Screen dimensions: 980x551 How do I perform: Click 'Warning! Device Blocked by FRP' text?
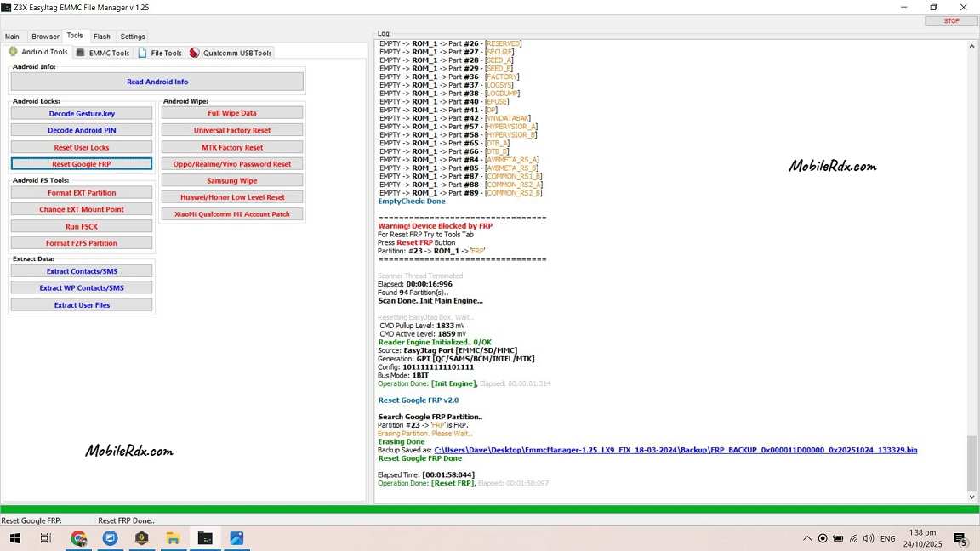(x=435, y=226)
